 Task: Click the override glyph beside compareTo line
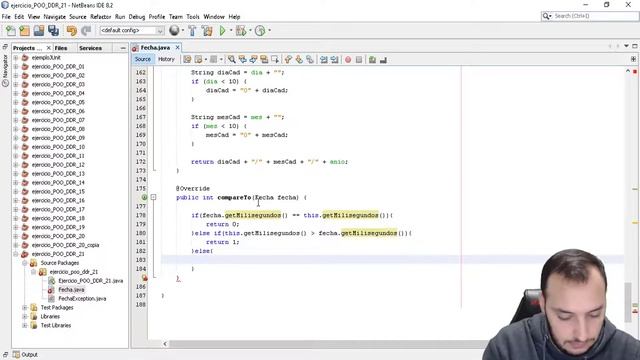tap(144, 197)
